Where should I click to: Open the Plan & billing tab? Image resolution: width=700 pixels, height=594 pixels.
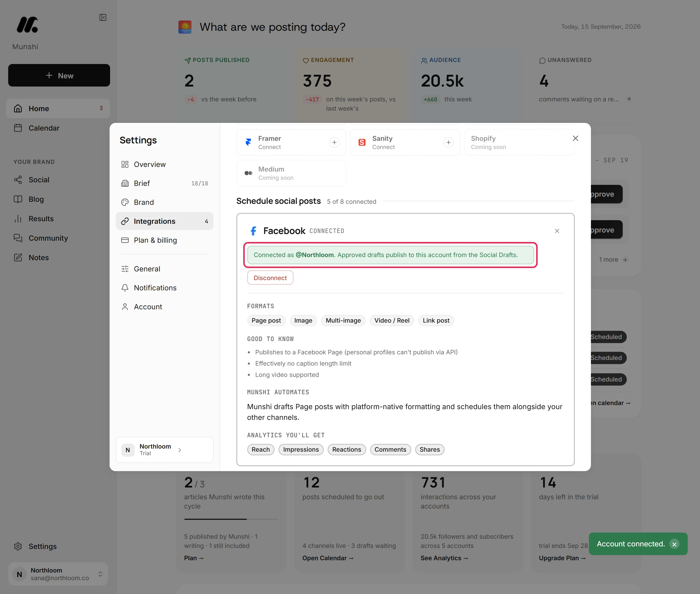(x=165, y=240)
